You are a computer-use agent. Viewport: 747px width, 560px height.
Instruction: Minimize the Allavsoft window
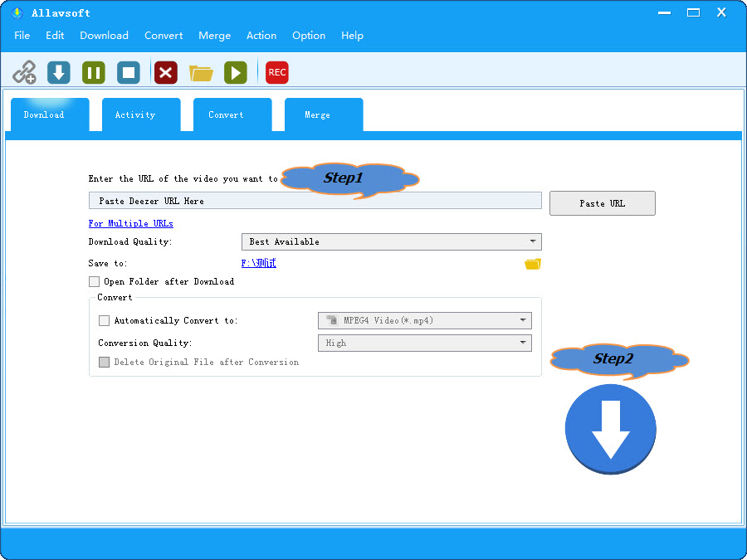[664, 12]
